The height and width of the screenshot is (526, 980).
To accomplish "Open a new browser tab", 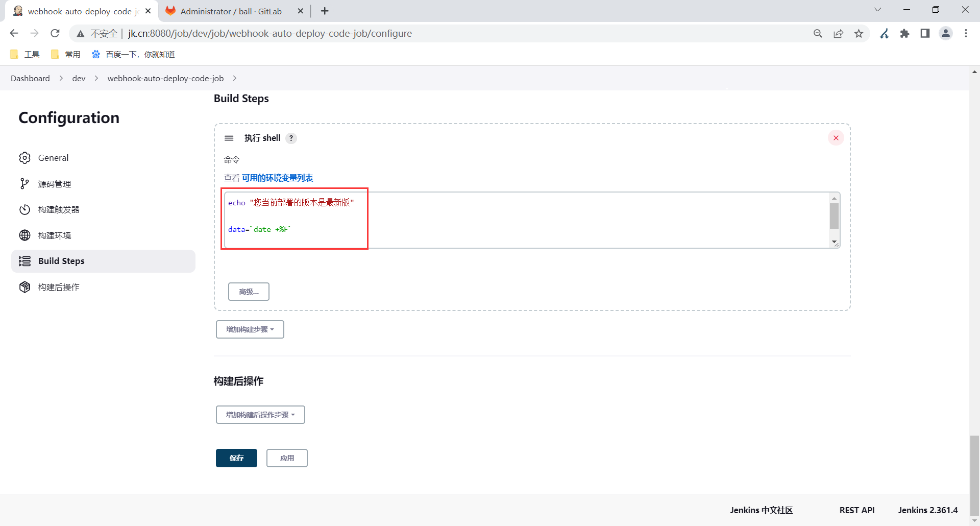I will (x=325, y=11).
